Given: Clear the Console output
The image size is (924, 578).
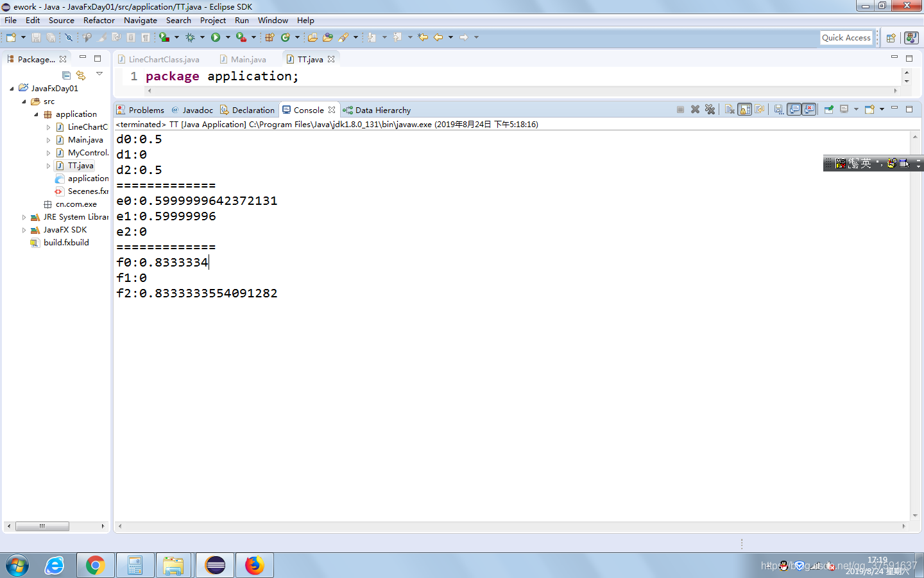Looking at the screenshot, I should 730,110.
